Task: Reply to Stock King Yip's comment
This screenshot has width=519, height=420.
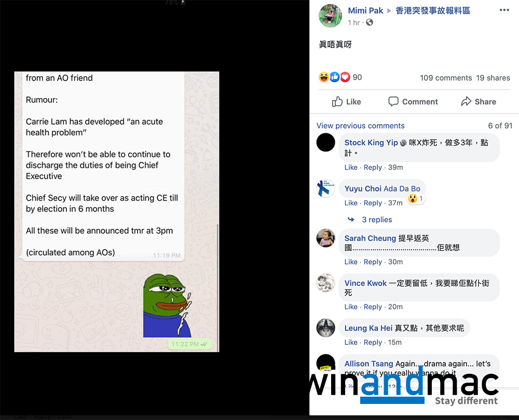Action: pyautogui.click(x=373, y=167)
